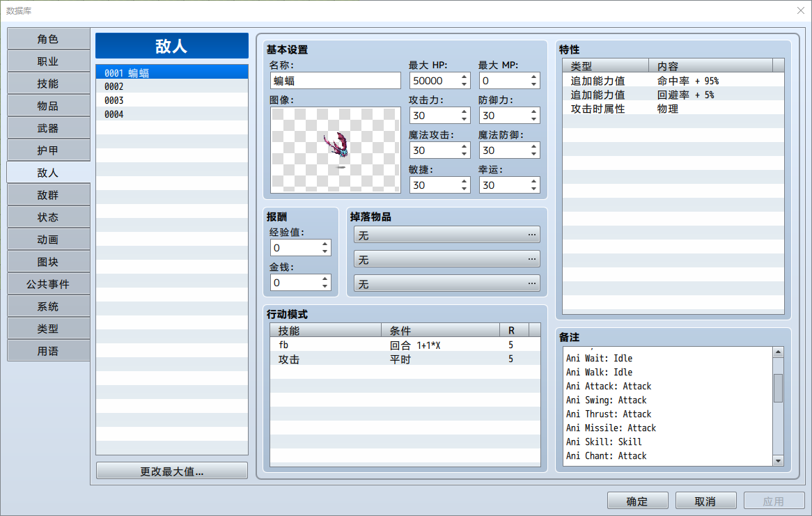Switch to the 物品 tab
Image resolution: width=812 pixels, height=516 pixels.
(48, 106)
